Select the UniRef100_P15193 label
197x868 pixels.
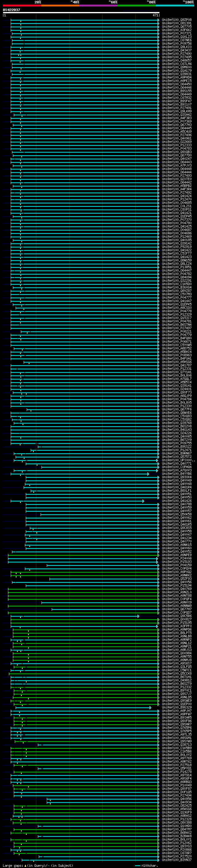click(177, 562)
